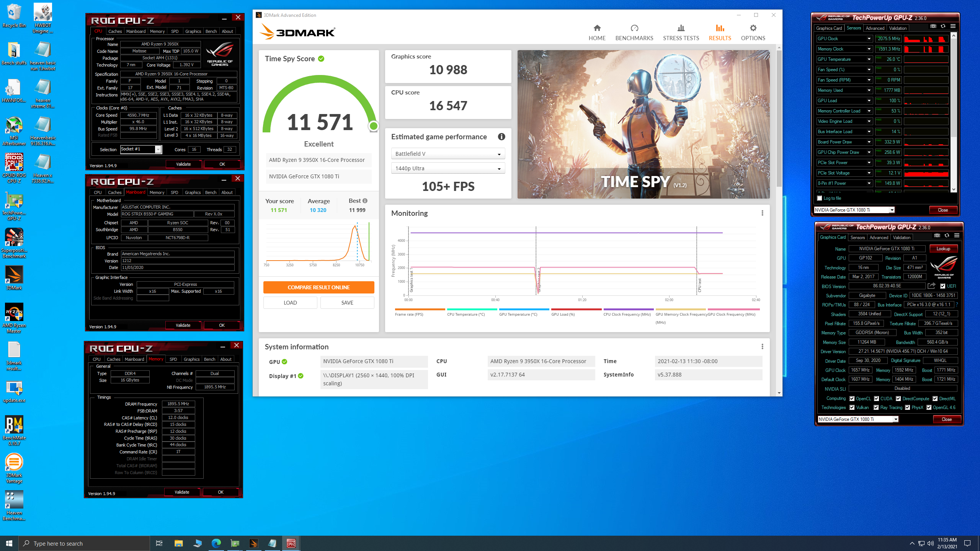Click the Windows Start button
Screen dimensions: 980x551
(x=9, y=543)
